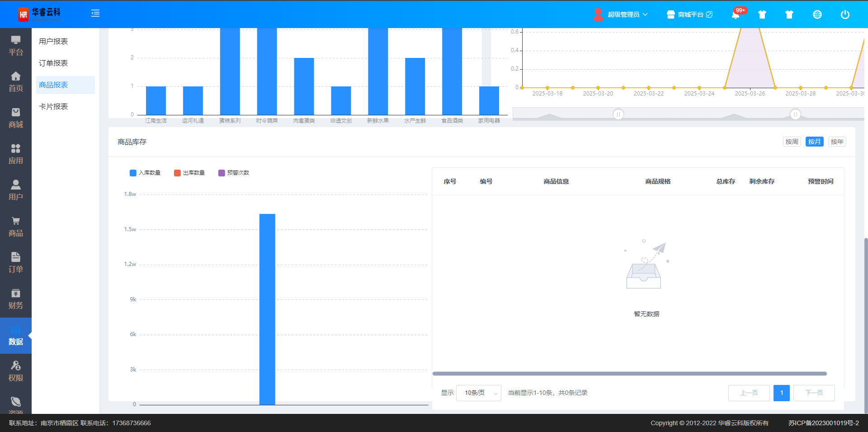This screenshot has width=868, height=432.
Task: Expand the 超级管理员 user dropdown
Action: [x=623, y=14]
